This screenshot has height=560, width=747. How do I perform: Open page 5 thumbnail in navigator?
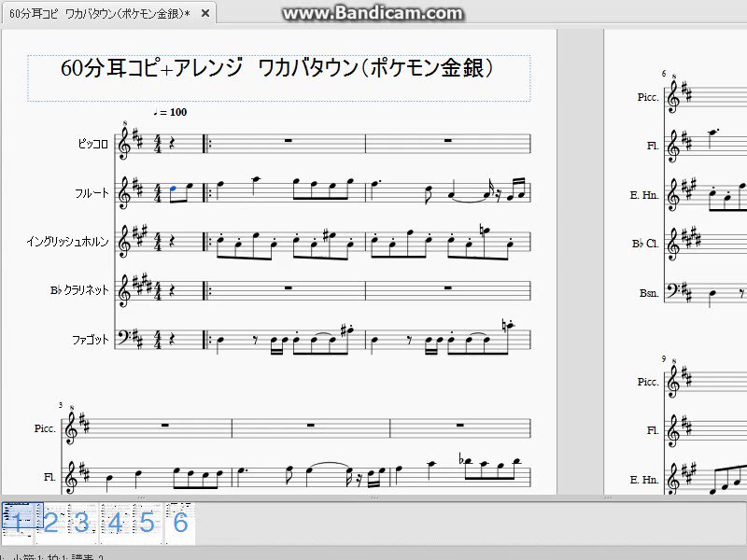click(147, 522)
